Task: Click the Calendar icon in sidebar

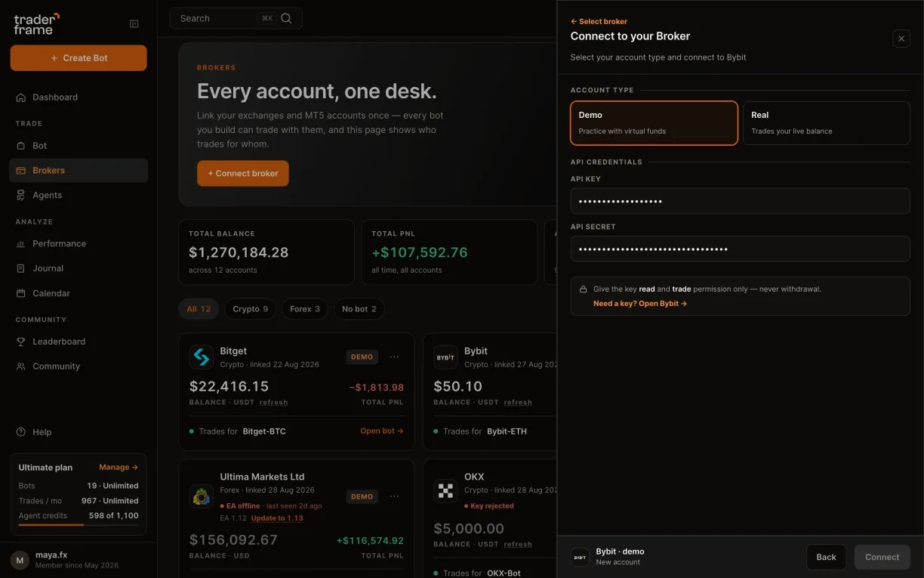Action: point(21,293)
